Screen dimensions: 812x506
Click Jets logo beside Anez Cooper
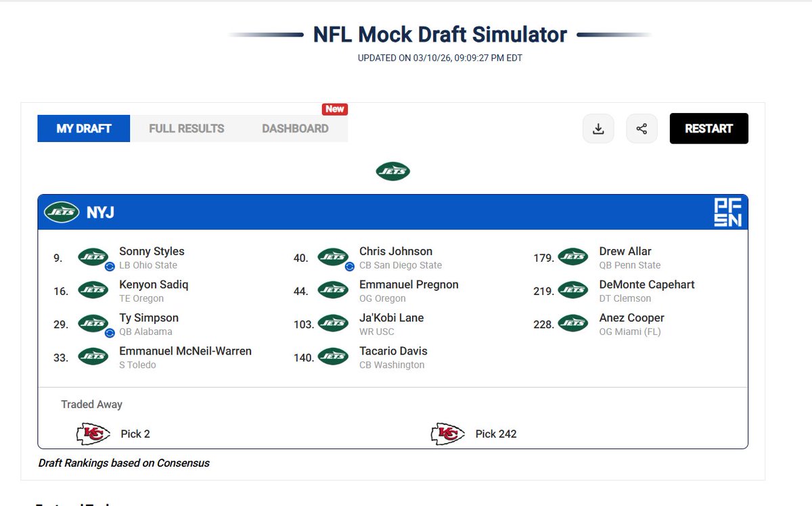[x=573, y=323]
